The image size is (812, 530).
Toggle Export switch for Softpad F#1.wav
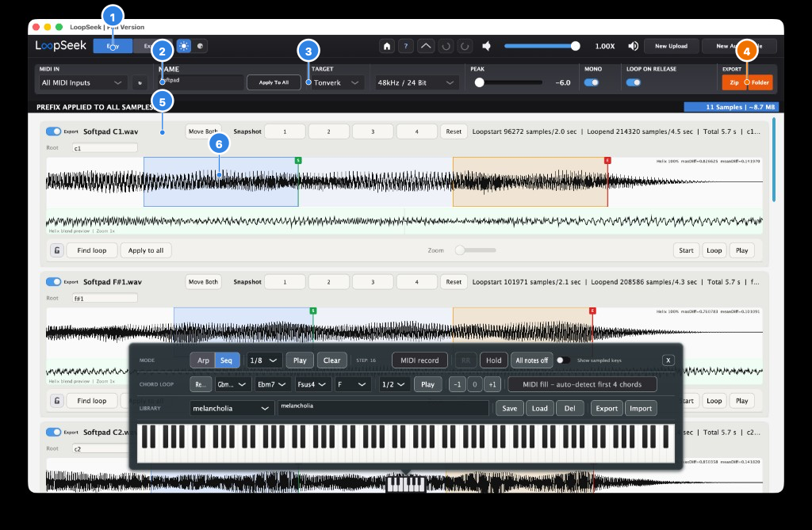53,281
